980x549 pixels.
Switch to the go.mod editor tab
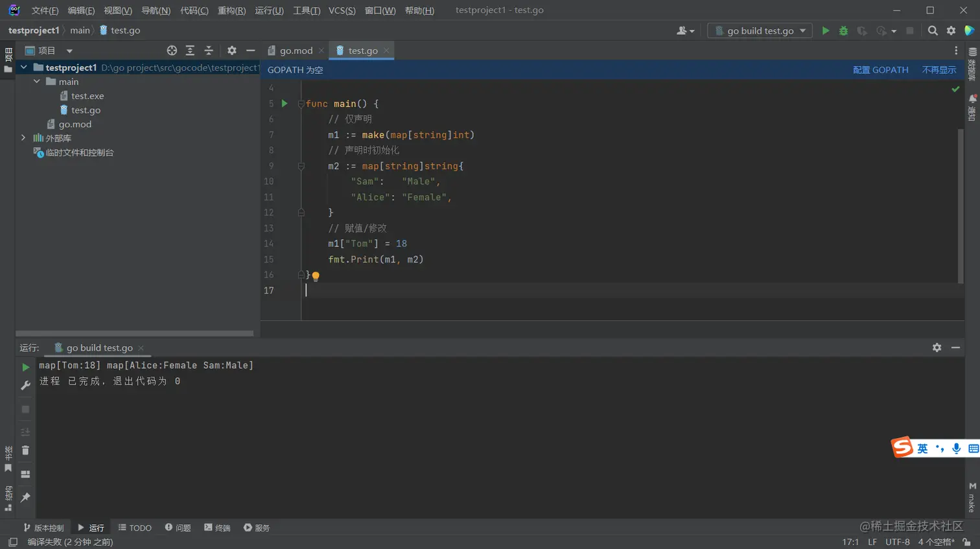tap(296, 51)
